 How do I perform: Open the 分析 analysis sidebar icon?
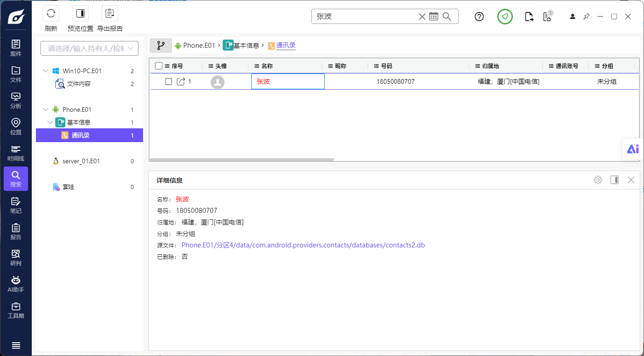tap(16, 100)
